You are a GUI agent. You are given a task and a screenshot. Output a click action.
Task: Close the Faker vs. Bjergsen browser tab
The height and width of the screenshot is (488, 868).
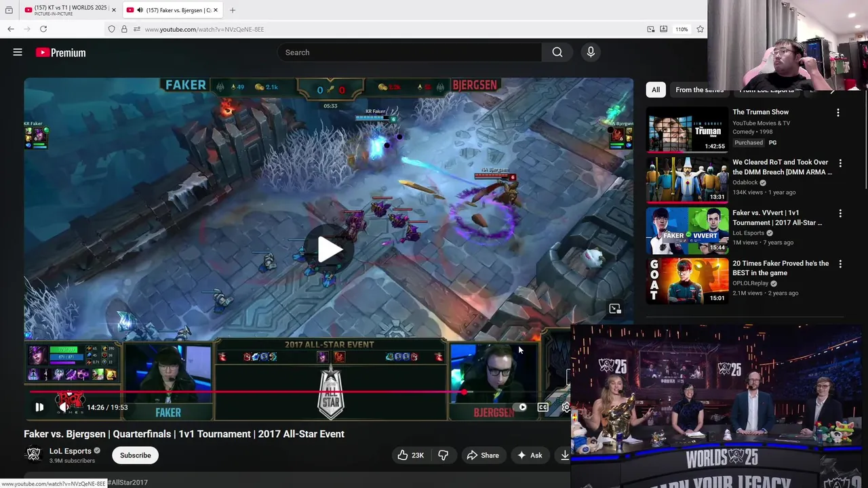tap(216, 10)
